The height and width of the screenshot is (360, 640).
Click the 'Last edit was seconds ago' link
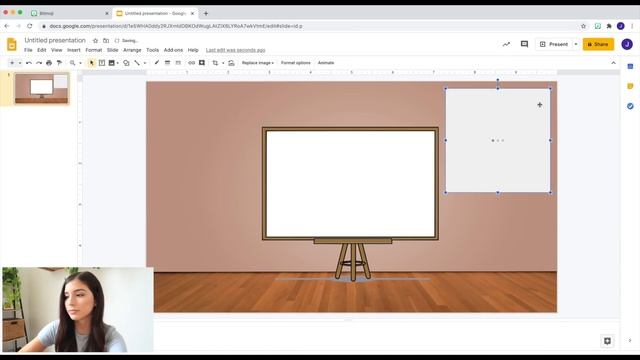click(236, 50)
